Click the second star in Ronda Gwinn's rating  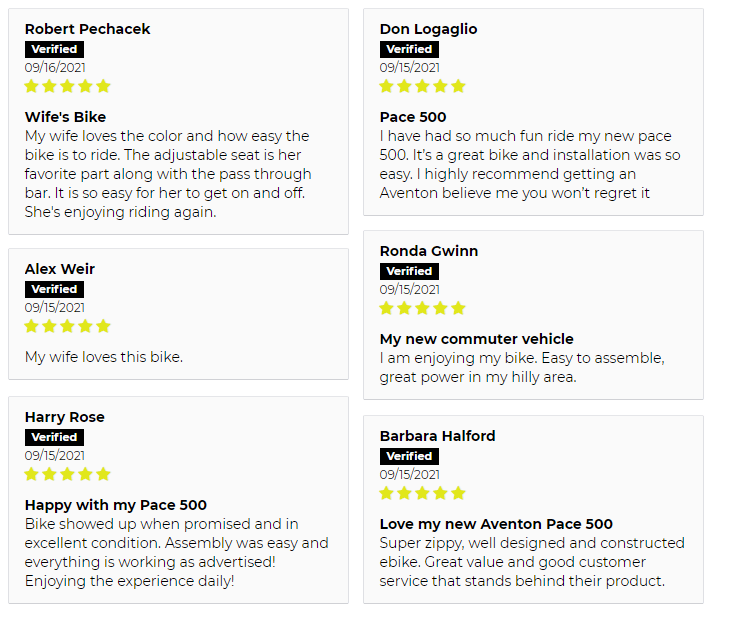(x=404, y=308)
